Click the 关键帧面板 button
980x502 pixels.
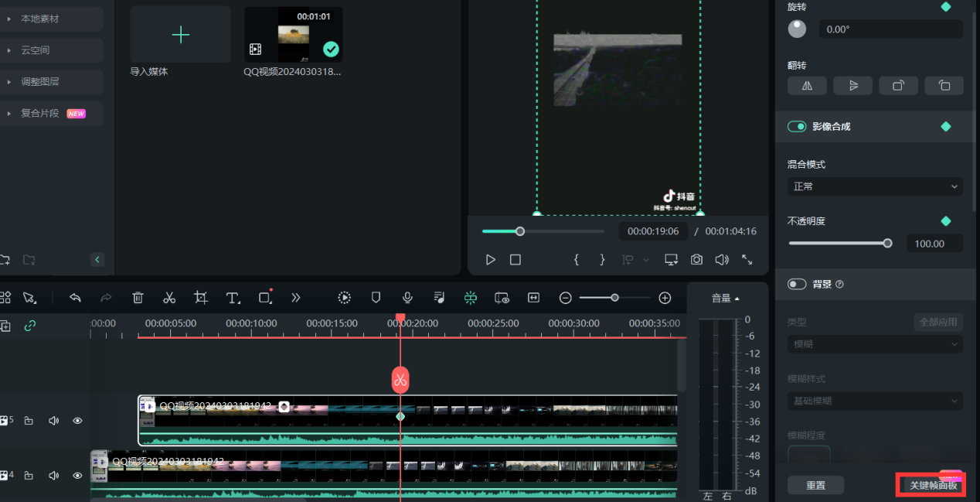point(932,485)
